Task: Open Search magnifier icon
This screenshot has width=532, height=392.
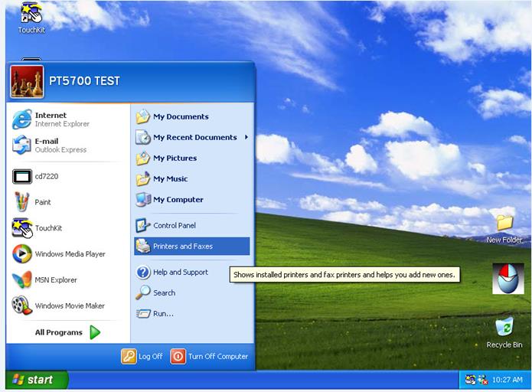Action: [143, 292]
